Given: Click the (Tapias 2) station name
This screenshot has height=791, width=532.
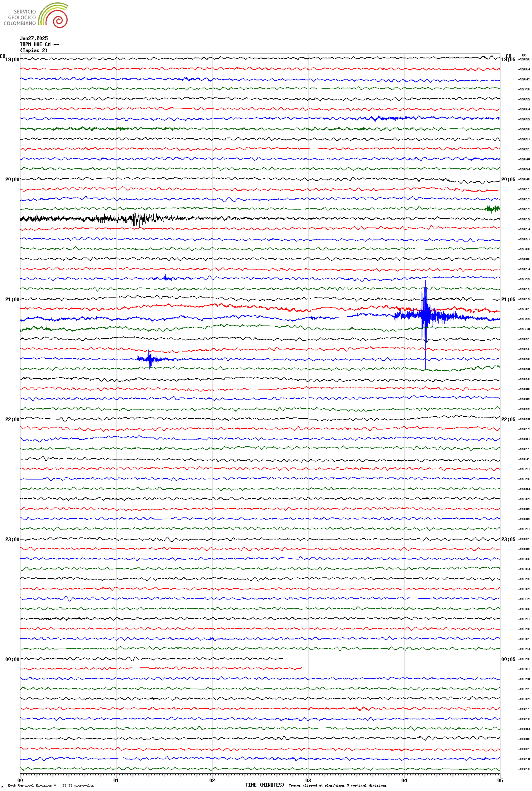Looking at the screenshot, I should (34, 50).
